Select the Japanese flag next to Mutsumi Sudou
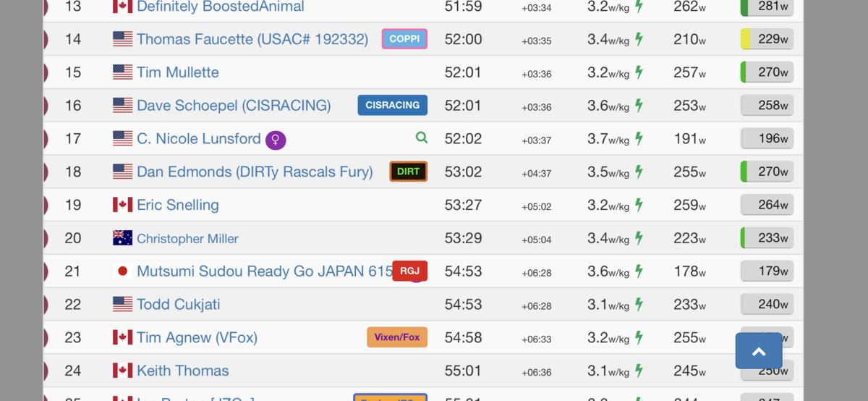The height and width of the screenshot is (401, 868). tap(123, 271)
